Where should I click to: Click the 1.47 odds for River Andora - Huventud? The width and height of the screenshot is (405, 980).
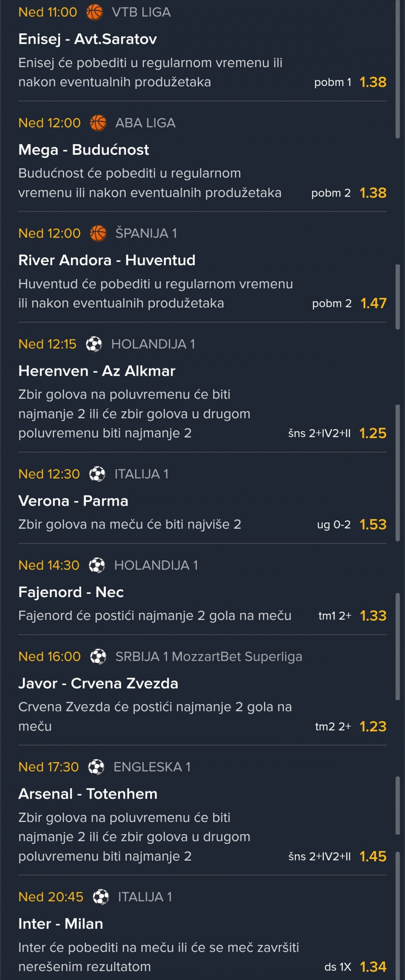(373, 303)
